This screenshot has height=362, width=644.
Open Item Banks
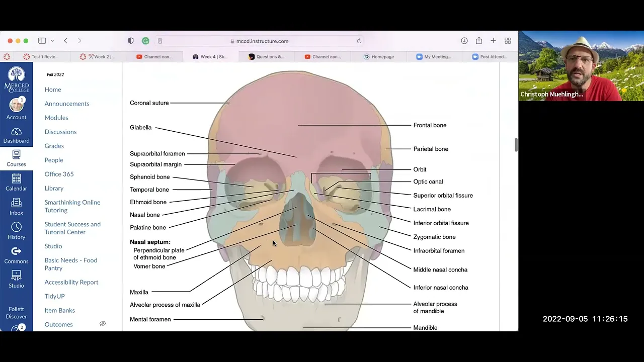tap(59, 310)
